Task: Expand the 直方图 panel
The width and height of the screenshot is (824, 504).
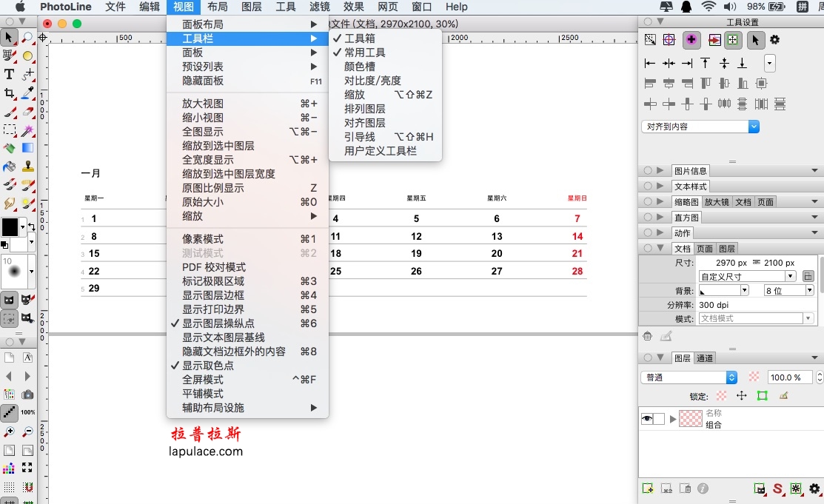Action: (x=660, y=217)
